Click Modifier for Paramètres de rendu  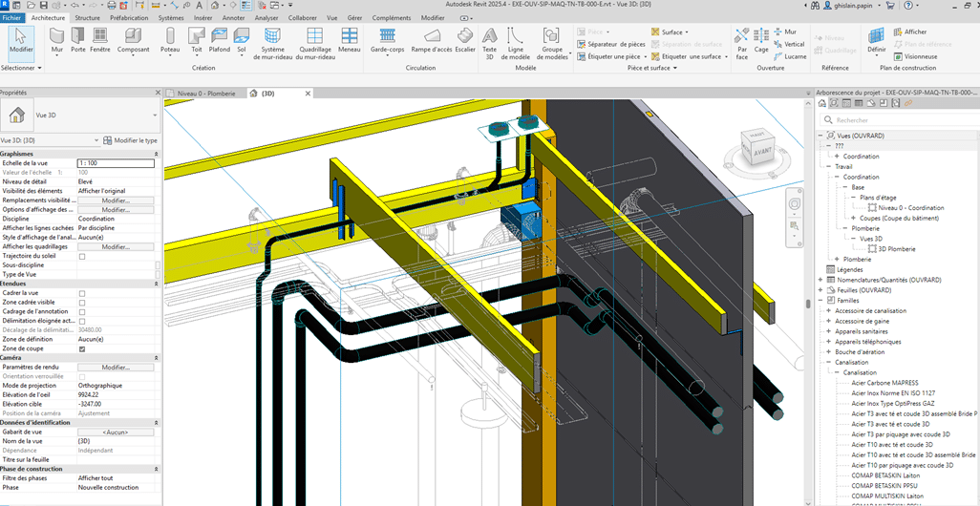point(116,368)
